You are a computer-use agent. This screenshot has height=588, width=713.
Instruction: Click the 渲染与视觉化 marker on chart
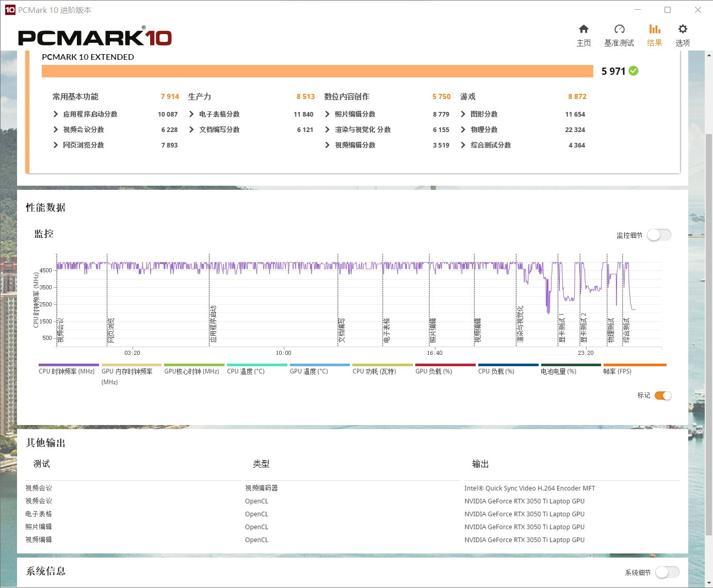coord(520,324)
